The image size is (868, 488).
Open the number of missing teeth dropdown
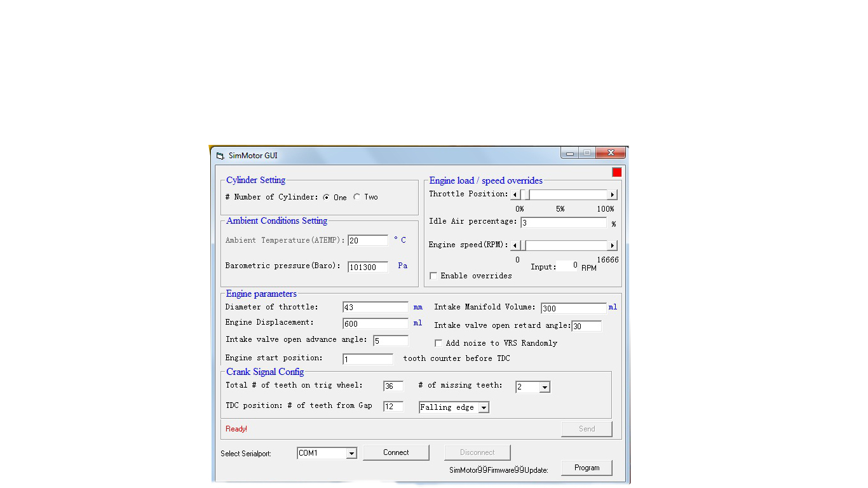pos(545,387)
